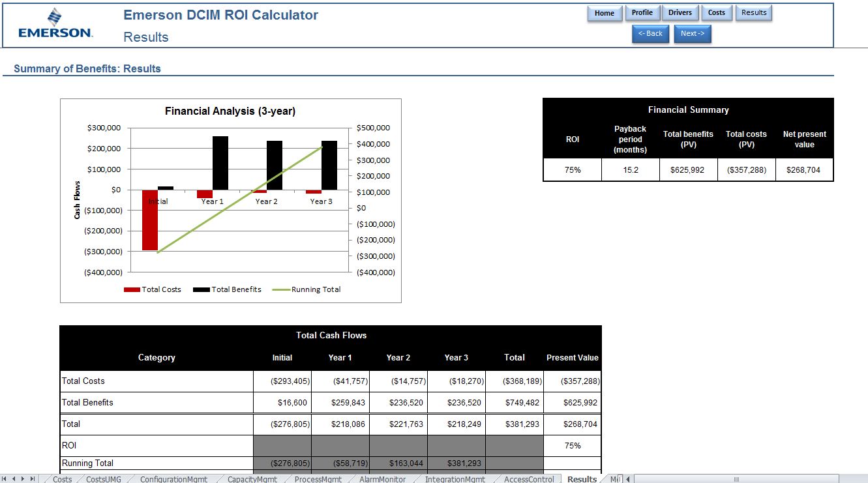868x483 pixels.
Task: Click the Emerson logo
Action: (x=55, y=24)
